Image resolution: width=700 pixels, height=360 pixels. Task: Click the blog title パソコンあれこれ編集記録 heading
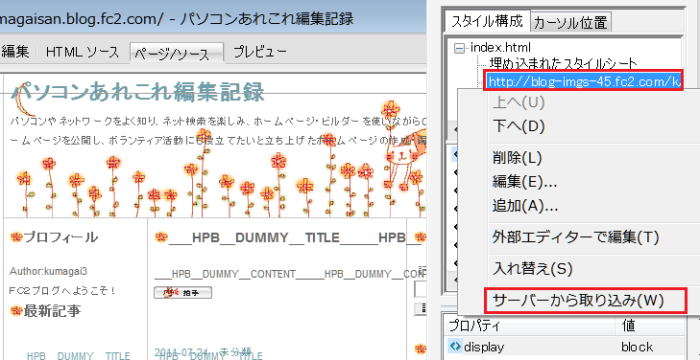pos(138,92)
